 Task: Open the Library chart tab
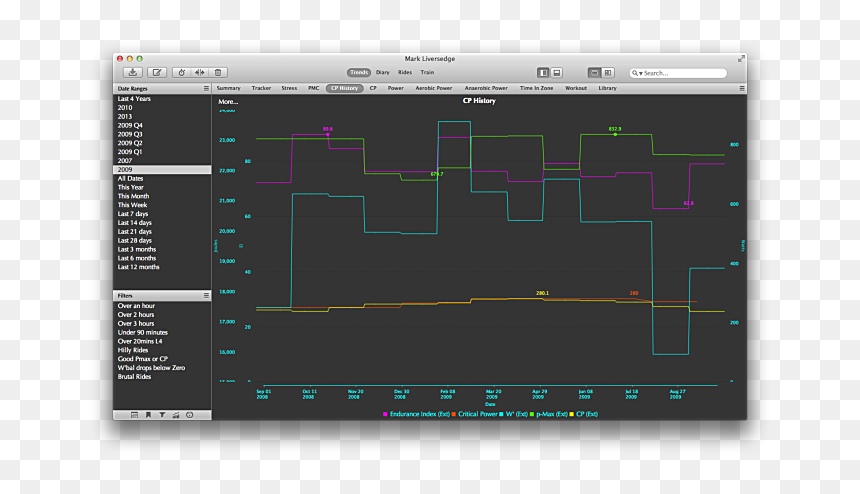tap(607, 88)
